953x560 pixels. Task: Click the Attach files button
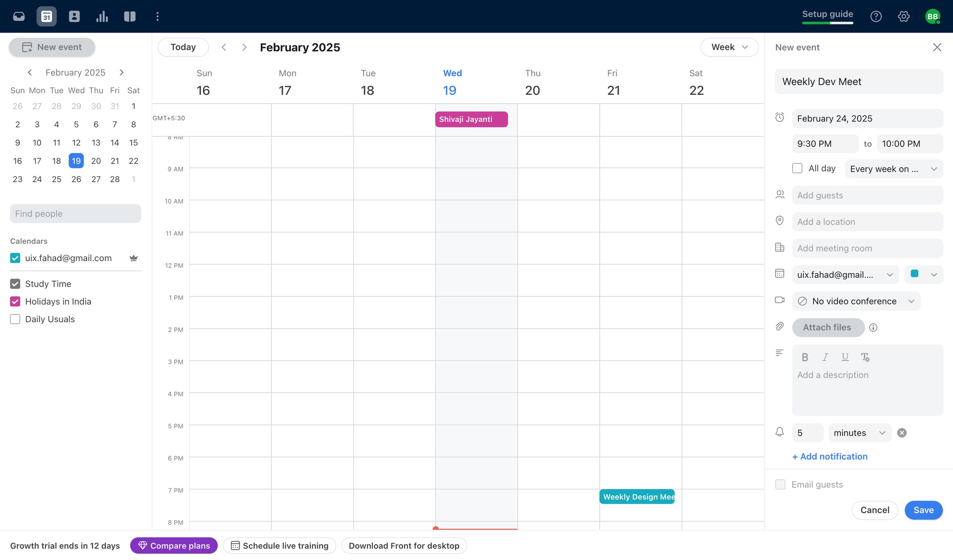pos(828,327)
